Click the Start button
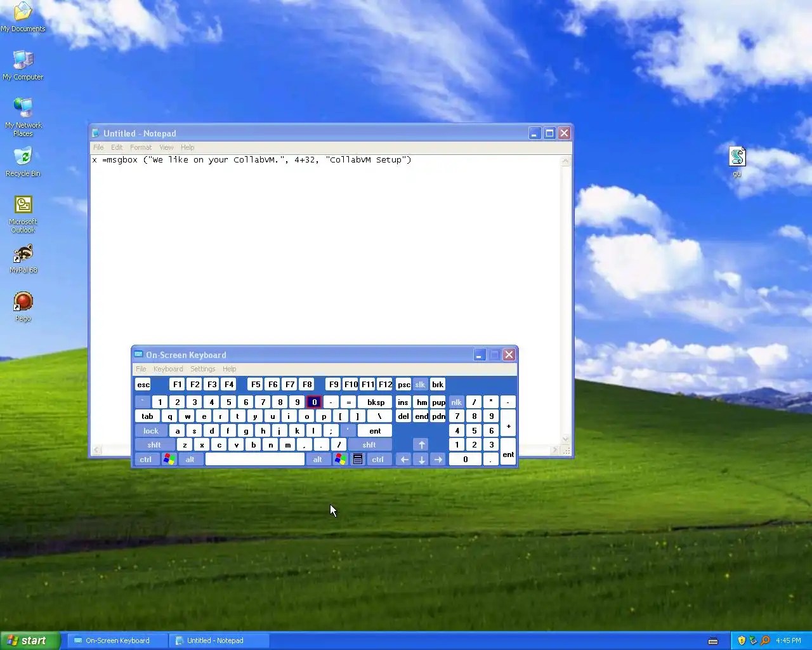Screen dimensions: 812x650 pyautogui.click(x=30, y=640)
